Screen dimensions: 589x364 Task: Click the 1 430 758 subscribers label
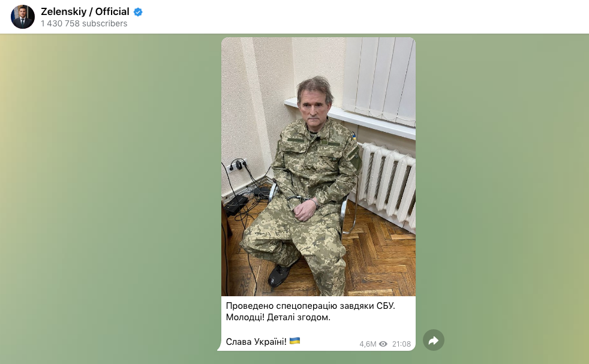(84, 23)
